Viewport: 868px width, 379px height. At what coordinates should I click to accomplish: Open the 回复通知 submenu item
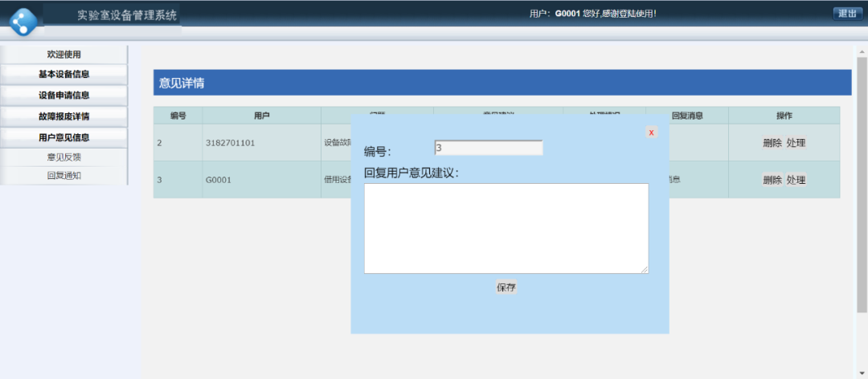pos(64,176)
